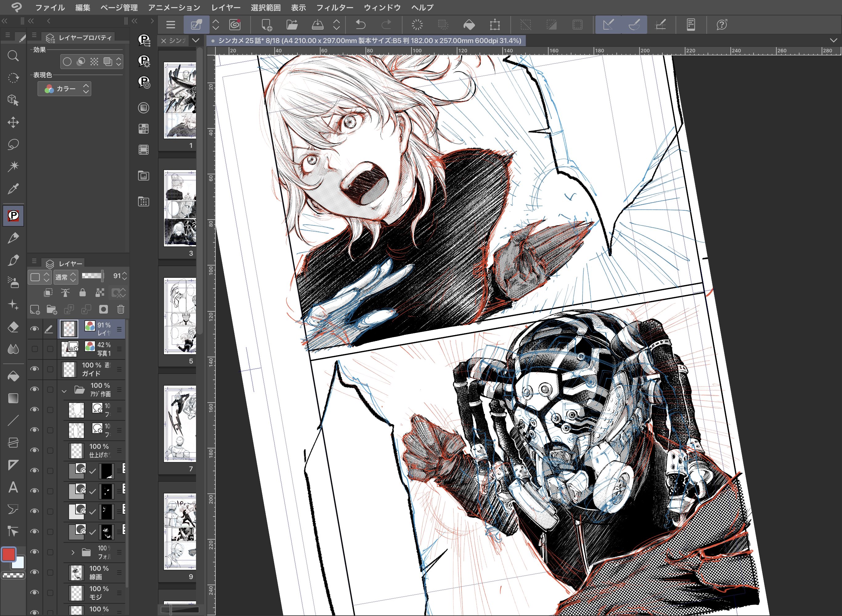The image size is (842, 616).
Task: Select the Fill bucket tool in the tool palette
Action: point(13,377)
